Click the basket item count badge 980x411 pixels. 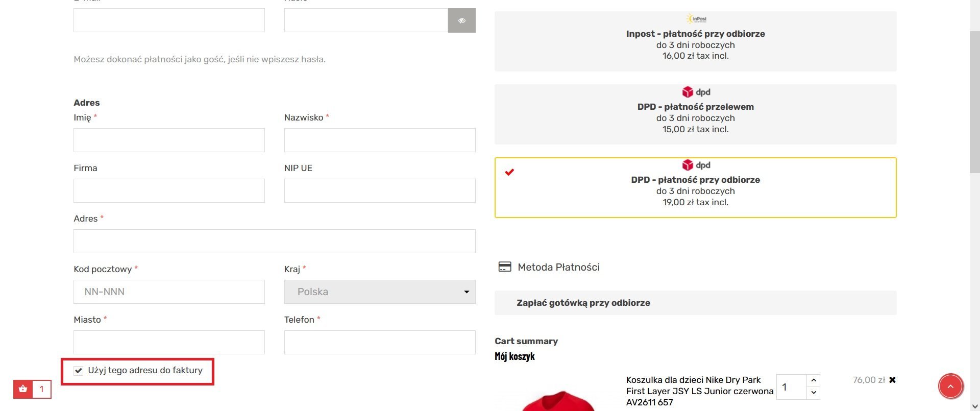click(42, 389)
